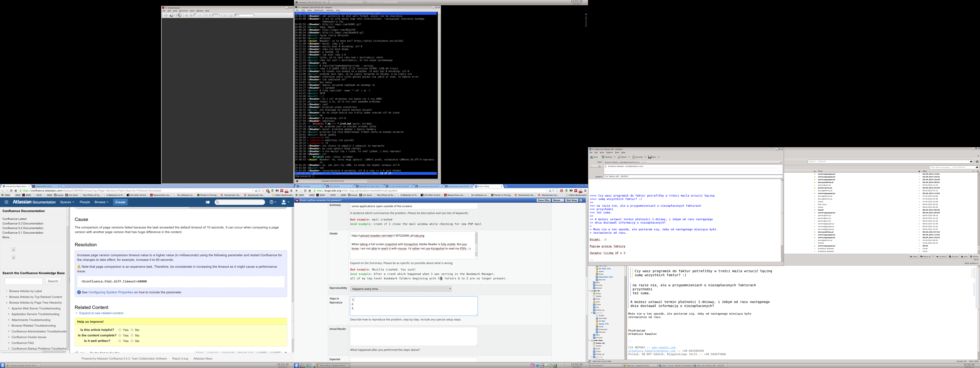Image resolution: width=980 pixels, height=368 pixels.
Task: Select Yes for 'Is this article helpful?'
Action: point(120,330)
